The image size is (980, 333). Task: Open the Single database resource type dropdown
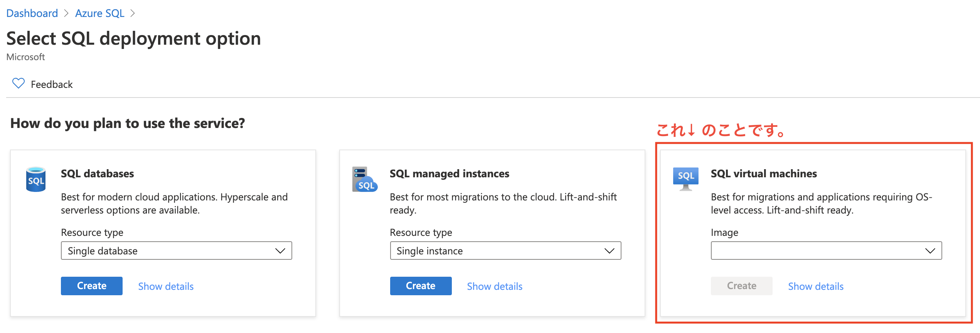click(x=176, y=251)
